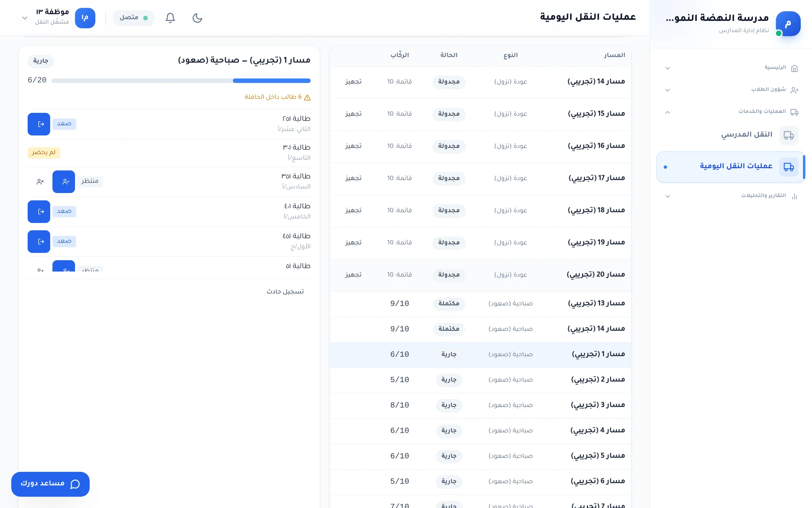Expand the شؤون الطلاب sidebar section

[668, 90]
